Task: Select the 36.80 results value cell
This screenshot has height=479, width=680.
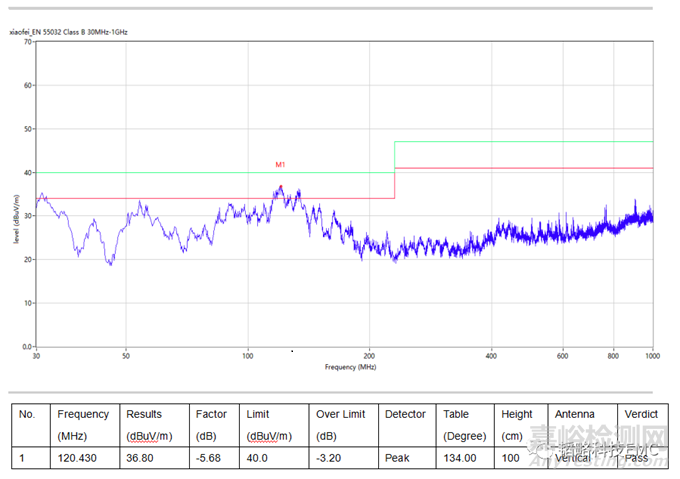Action: (139, 457)
